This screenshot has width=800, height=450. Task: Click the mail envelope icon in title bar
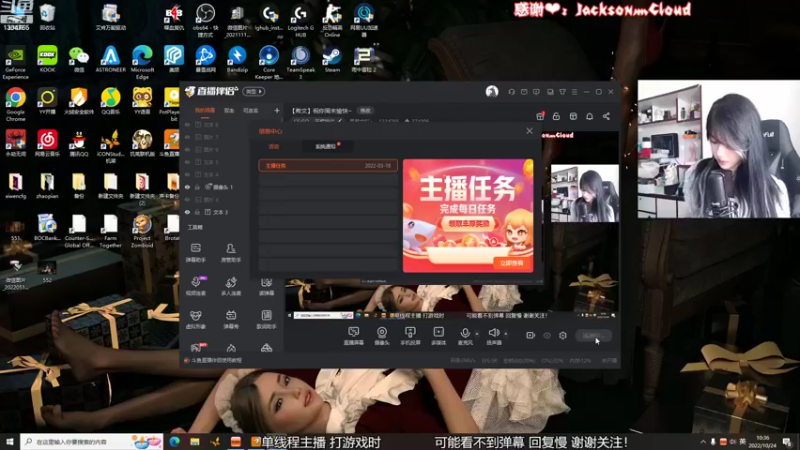524,92
